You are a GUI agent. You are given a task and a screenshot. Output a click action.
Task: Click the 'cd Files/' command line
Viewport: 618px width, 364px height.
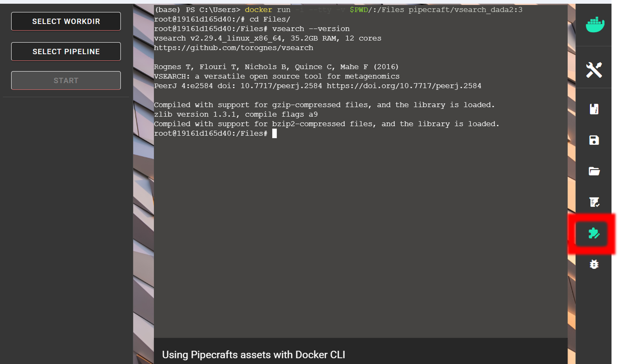click(222, 19)
